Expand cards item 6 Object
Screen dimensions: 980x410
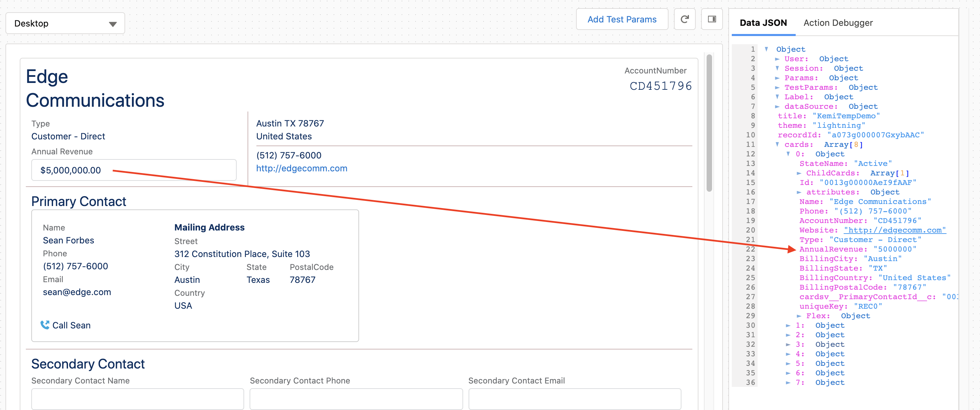[x=788, y=373]
